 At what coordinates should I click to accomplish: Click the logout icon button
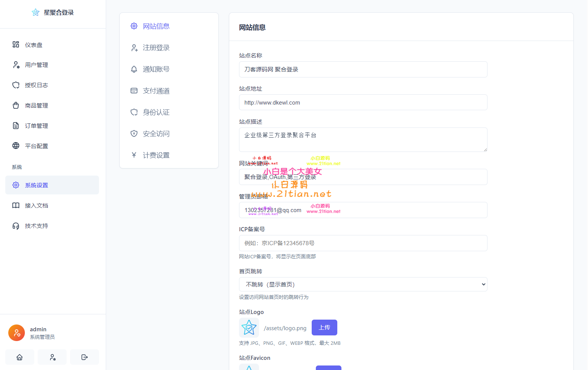click(85, 357)
